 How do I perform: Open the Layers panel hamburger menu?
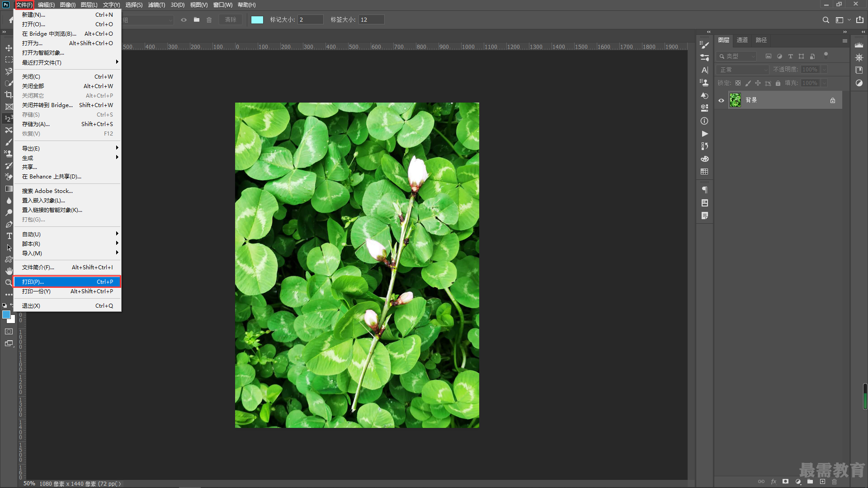[844, 41]
